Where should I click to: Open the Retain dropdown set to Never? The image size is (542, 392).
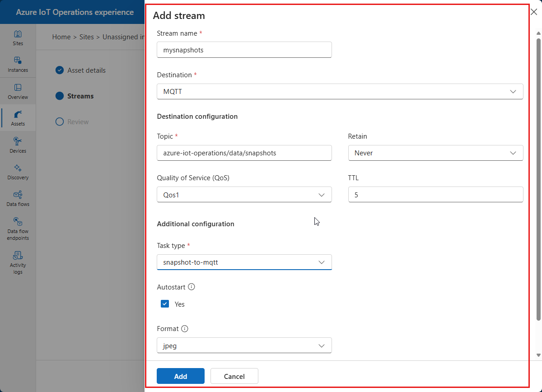click(x=436, y=153)
